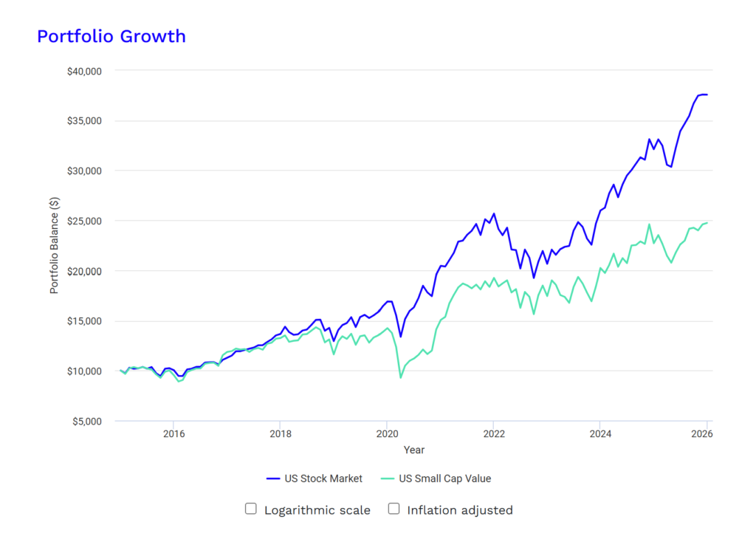Image resolution: width=756 pixels, height=553 pixels.
Task: Click the 2022 x-axis tick label
Action: click(494, 434)
